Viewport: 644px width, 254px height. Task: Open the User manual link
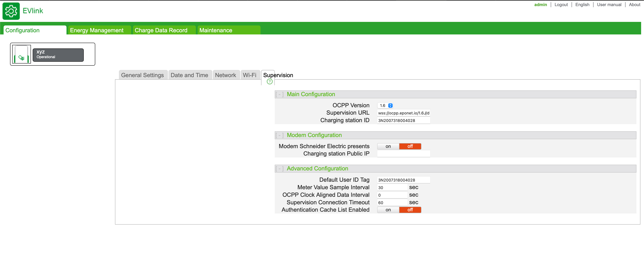pos(609,4)
